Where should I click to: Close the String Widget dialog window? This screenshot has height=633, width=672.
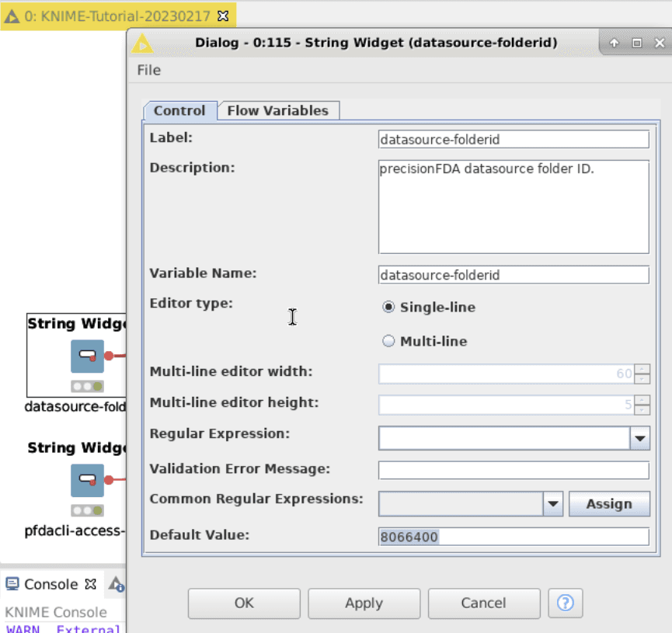point(660,43)
